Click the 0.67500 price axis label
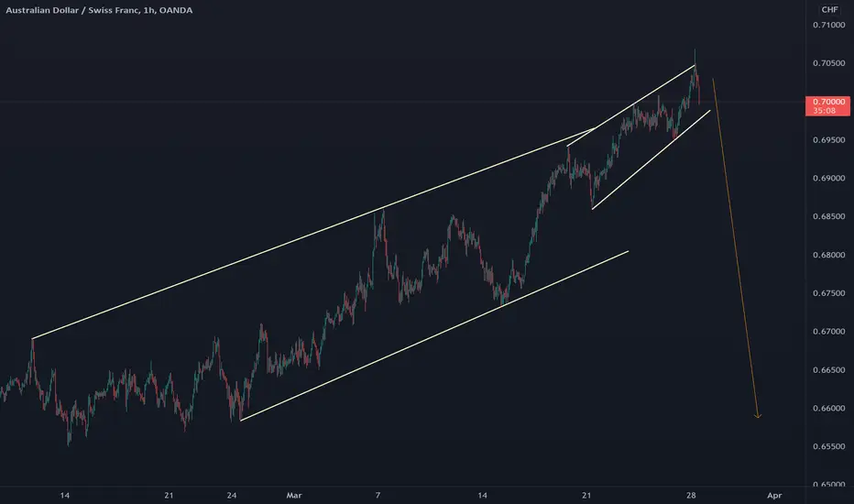Viewport: 854px width, 504px height. click(x=828, y=293)
